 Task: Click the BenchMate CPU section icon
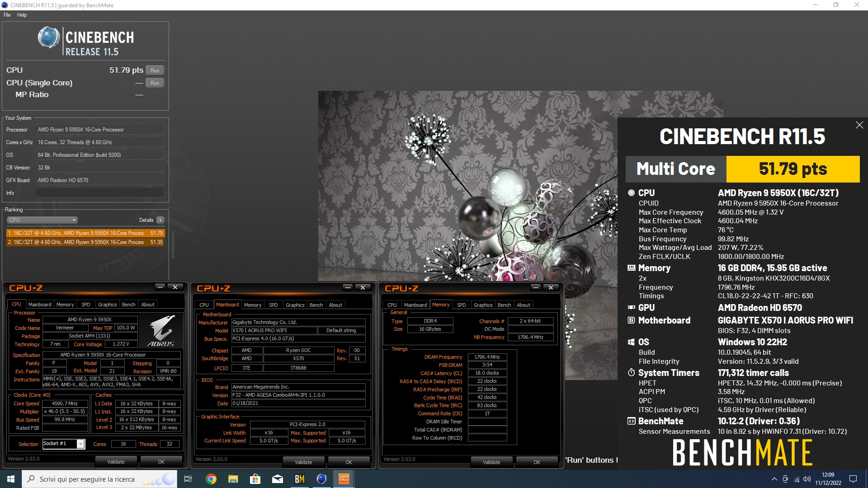631,193
